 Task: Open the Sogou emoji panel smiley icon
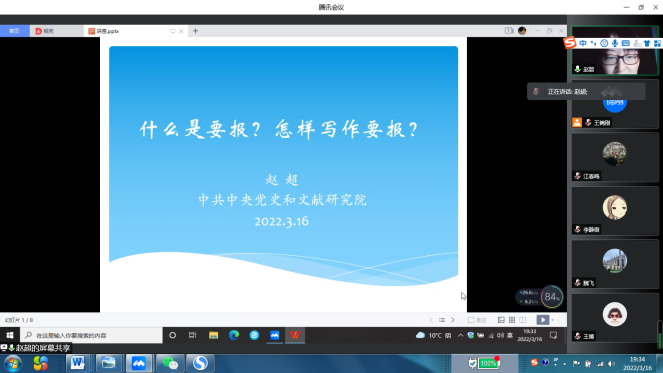604,43
